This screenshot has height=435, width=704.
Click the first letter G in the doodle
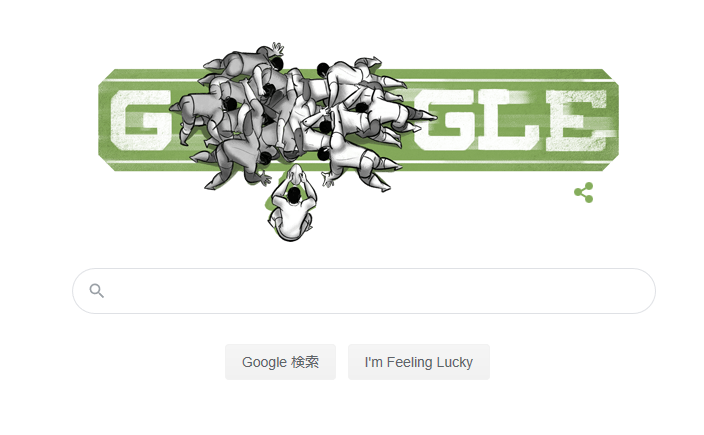[x=141, y=120]
